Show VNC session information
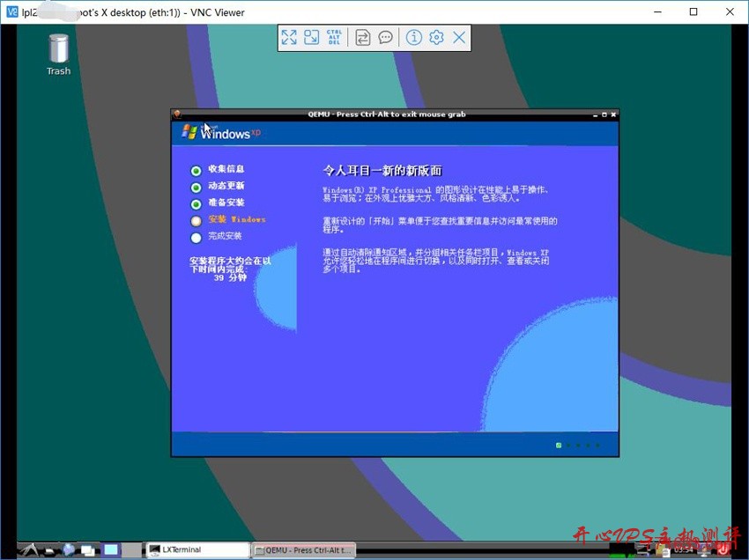Screen dimensions: 749x560 [413, 37]
